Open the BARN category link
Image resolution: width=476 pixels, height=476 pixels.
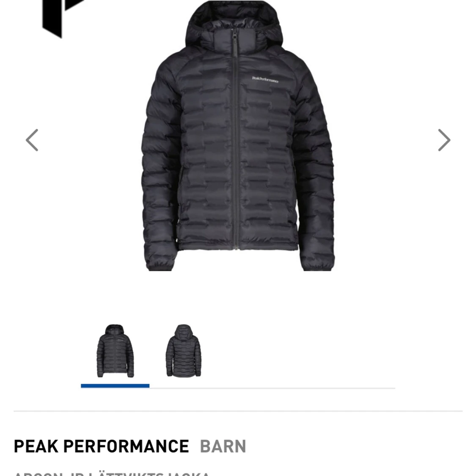tap(223, 446)
